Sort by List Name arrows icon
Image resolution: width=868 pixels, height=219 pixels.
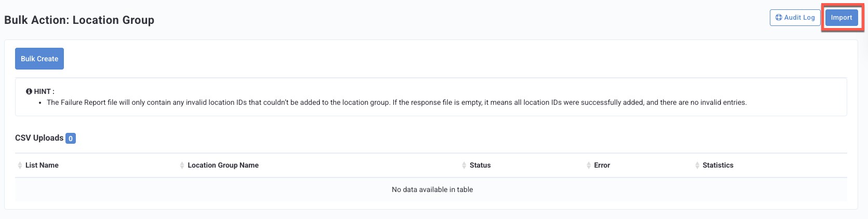click(x=20, y=166)
